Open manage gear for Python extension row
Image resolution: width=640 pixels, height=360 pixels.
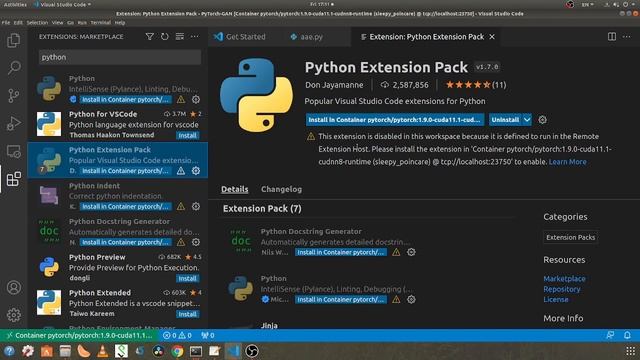pos(196,99)
